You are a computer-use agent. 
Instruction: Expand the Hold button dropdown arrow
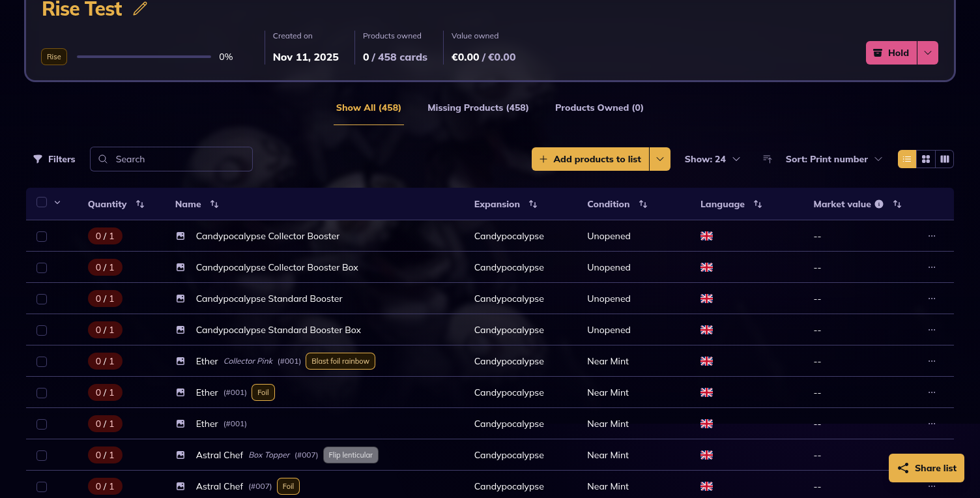[928, 53]
